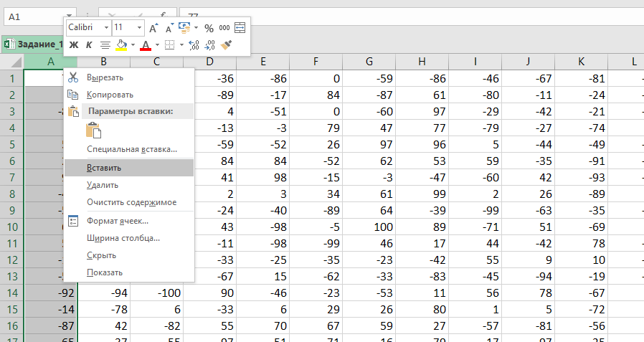Click Скрыть to hide the column
Image resolution: width=644 pixels, height=342 pixels.
[x=101, y=255]
